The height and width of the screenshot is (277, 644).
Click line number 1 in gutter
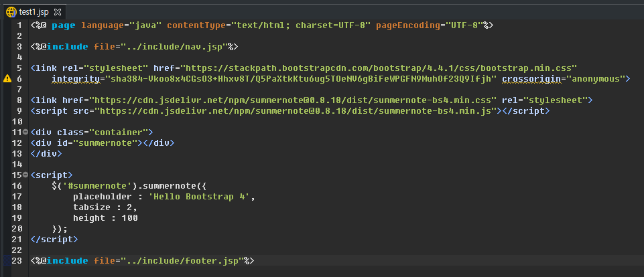[19, 25]
